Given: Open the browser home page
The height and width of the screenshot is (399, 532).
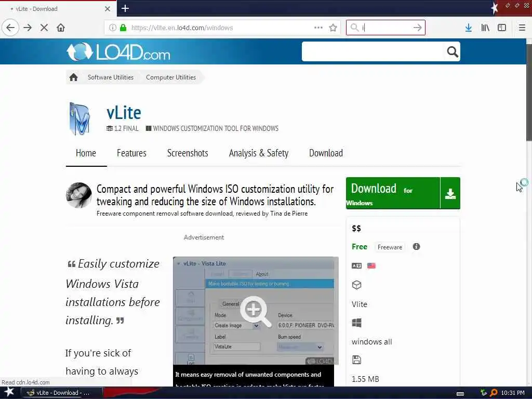Looking at the screenshot, I should [61, 28].
